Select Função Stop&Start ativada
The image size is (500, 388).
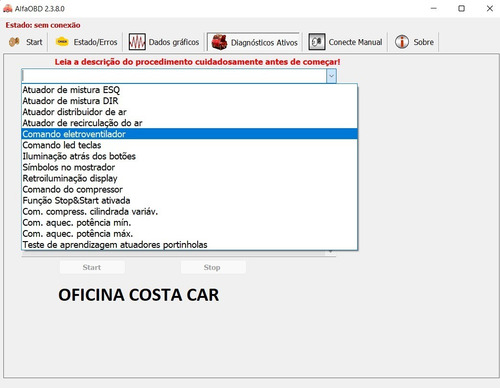189,200
